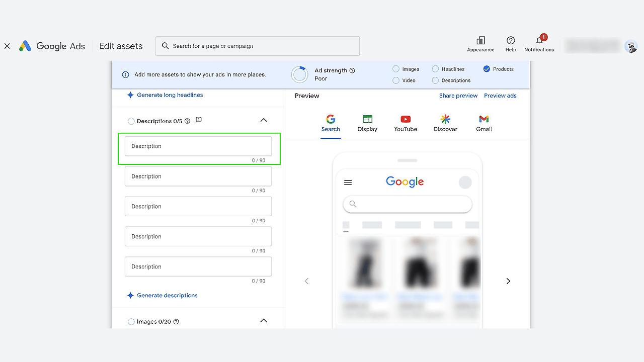Viewport: 644px width, 362px height.
Task: Open the Notifications bell
Action: click(x=539, y=41)
